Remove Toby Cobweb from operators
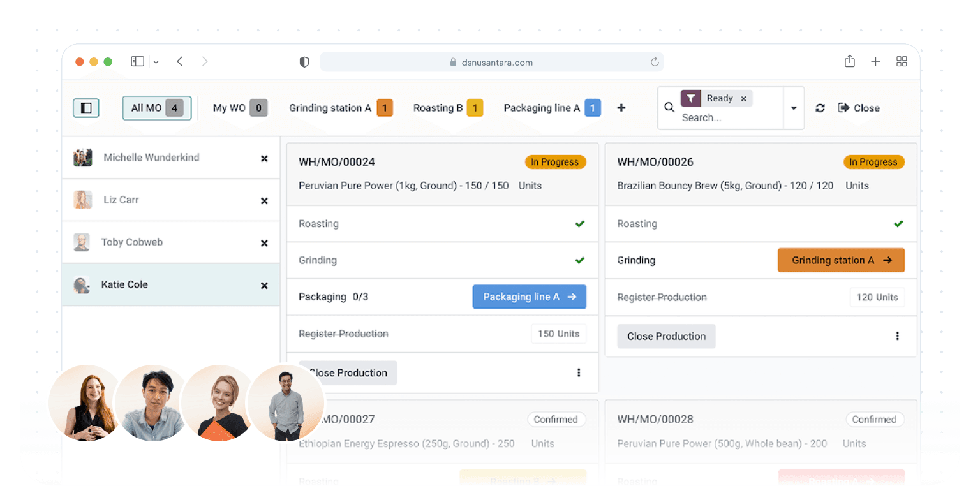980x486 pixels. pyautogui.click(x=264, y=243)
